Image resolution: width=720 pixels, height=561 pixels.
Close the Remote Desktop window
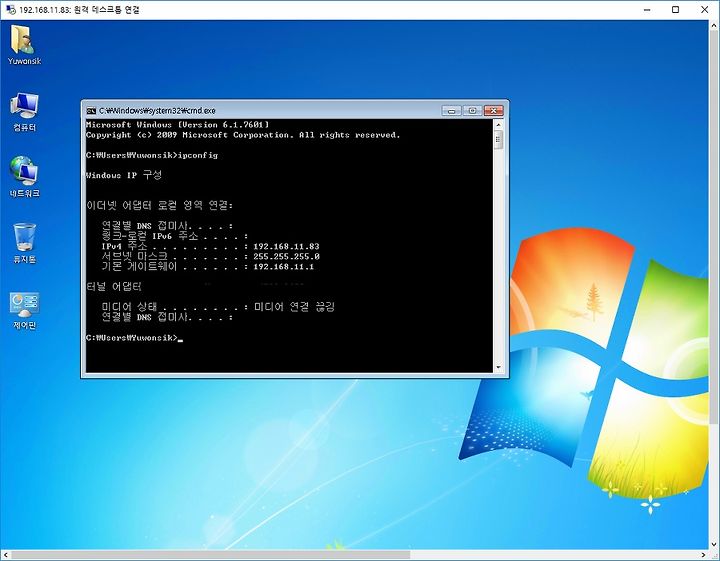point(704,10)
